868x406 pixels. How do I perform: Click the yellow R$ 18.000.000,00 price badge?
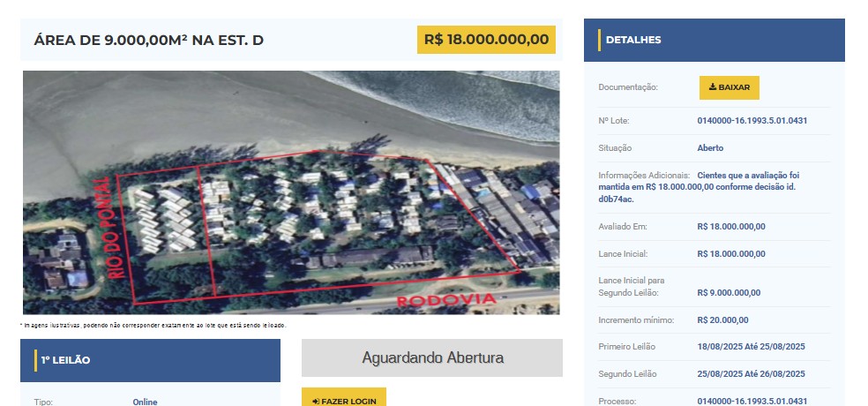[x=486, y=40]
